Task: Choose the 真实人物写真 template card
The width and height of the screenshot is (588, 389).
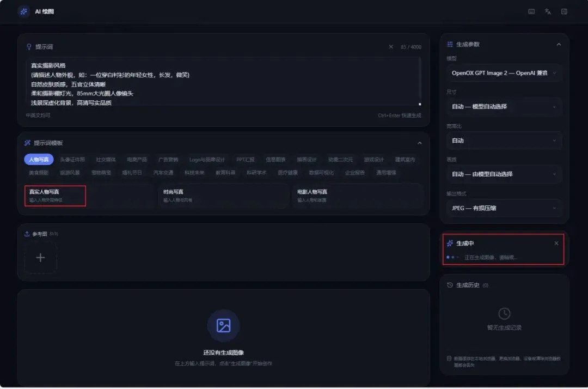Action: (x=90, y=196)
